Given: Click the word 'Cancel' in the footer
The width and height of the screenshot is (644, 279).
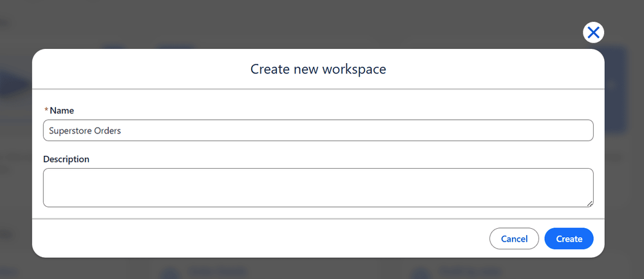Looking at the screenshot, I should point(514,238).
